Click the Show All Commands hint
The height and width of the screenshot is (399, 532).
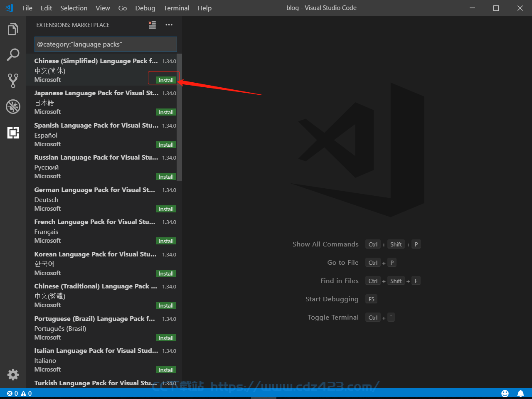pos(325,244)
